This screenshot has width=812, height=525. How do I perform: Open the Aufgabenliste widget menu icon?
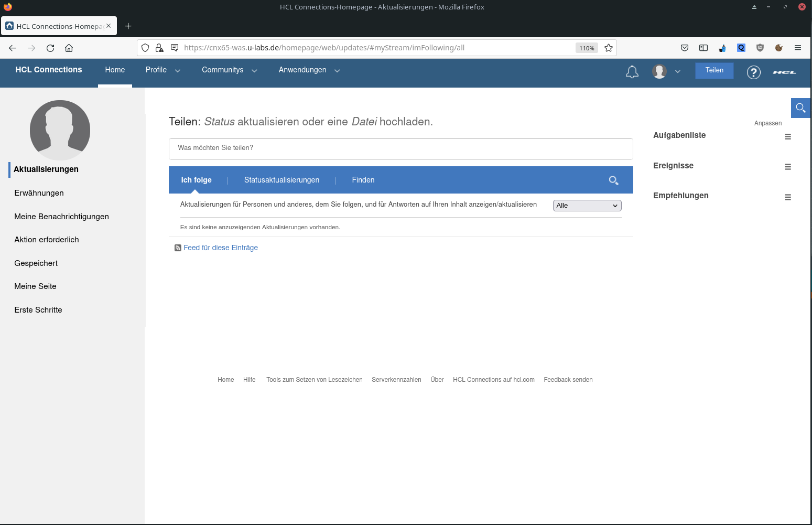pyautogui.click(x=787, y=137)
